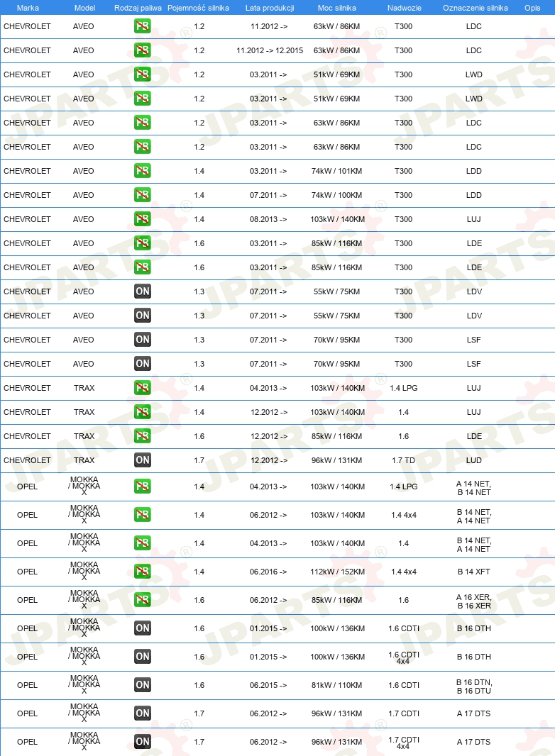Select the '96kW / 131KM' cell in TRAX row

click(x=337, y=460)
